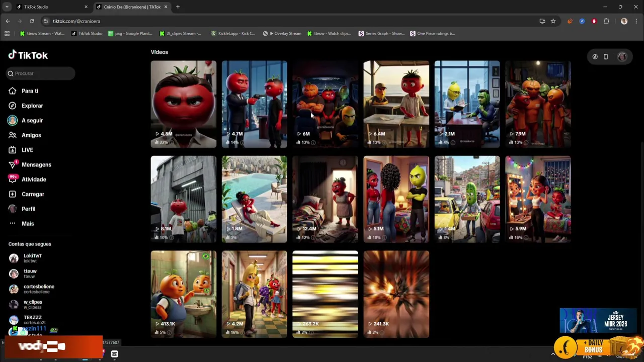This screenshot has width=644, height=362.
Task: Bookmark this page with the star icon
Action: click(553, 21)
